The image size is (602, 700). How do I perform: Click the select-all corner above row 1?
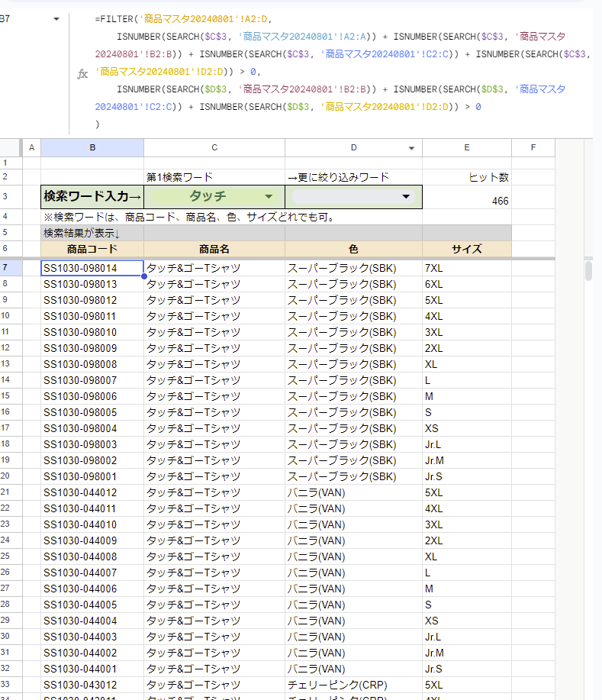pyautogui.click(x=11, y=148)
